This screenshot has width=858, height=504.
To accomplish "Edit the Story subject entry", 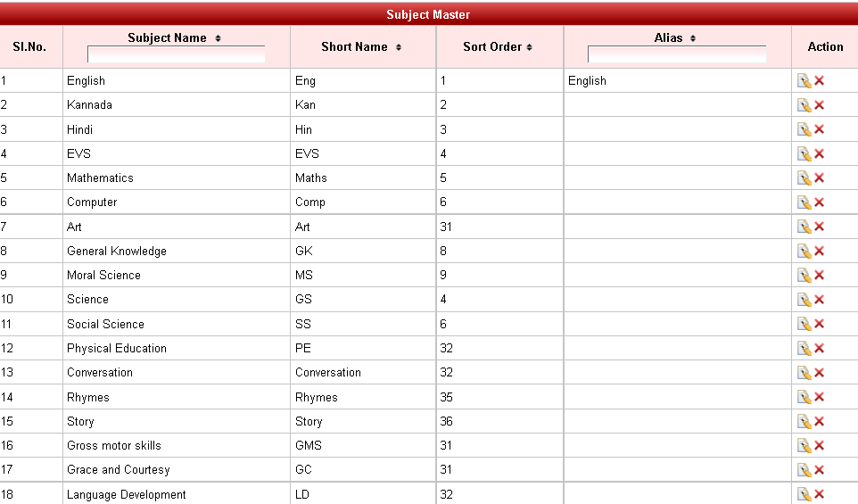I will point(804,422).
